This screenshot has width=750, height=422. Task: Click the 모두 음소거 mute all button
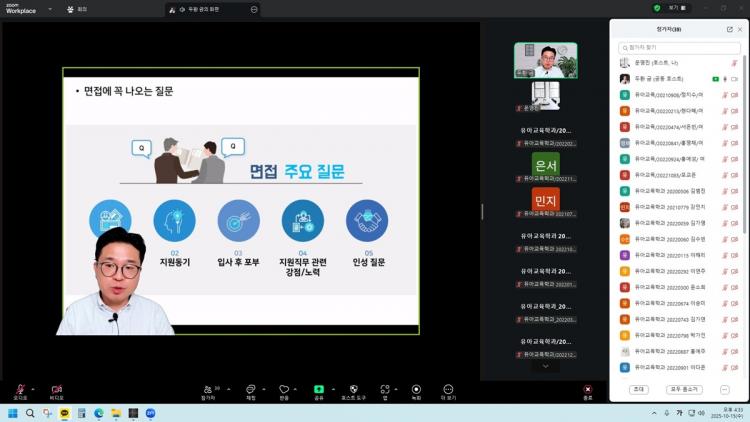click(682, 389)
